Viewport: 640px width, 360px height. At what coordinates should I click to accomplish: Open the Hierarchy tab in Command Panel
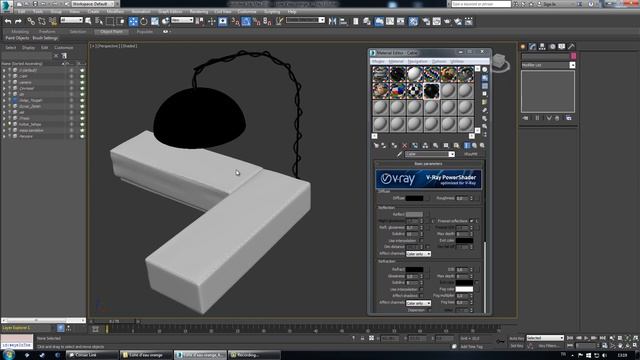pos(542,47)
